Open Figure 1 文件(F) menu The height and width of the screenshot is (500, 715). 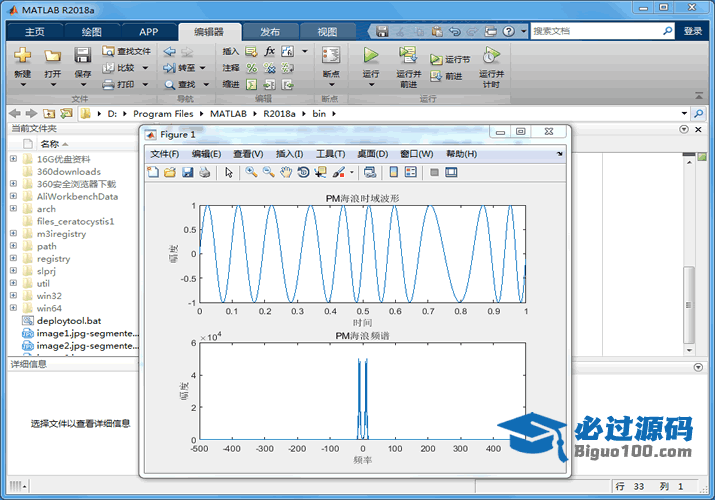165,154
